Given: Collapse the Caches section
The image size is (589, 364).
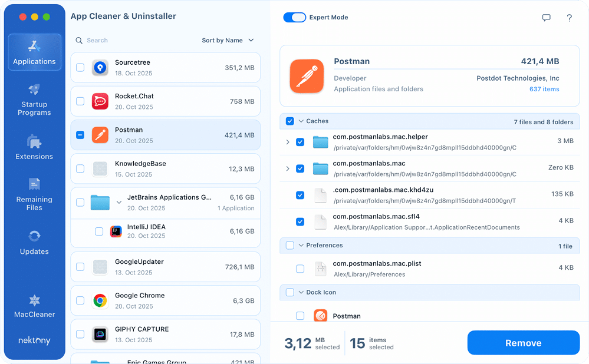Looking at the screenshot, I should pyautogui.click(x=301, y=121).
